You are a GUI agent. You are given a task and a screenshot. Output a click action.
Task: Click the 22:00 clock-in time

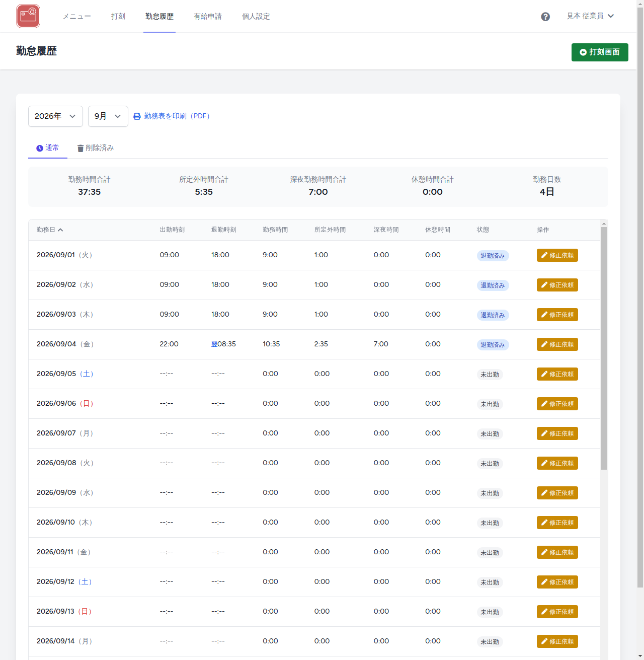point(169,344)
